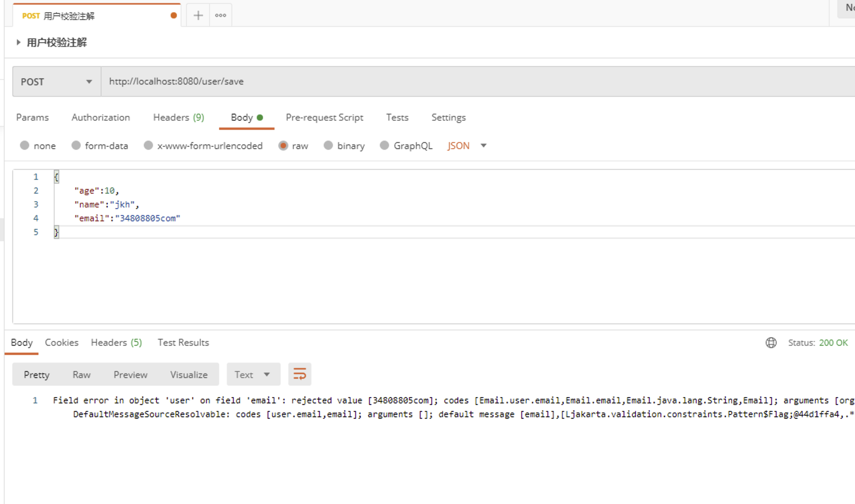Select the binary body option

328,146
